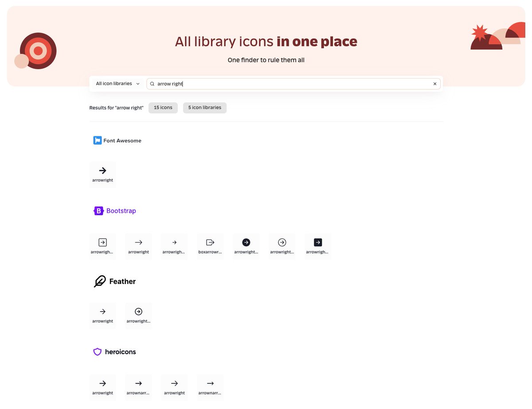Clear the search with the X button
Screen dimensions: 532x409
point(435,84)
